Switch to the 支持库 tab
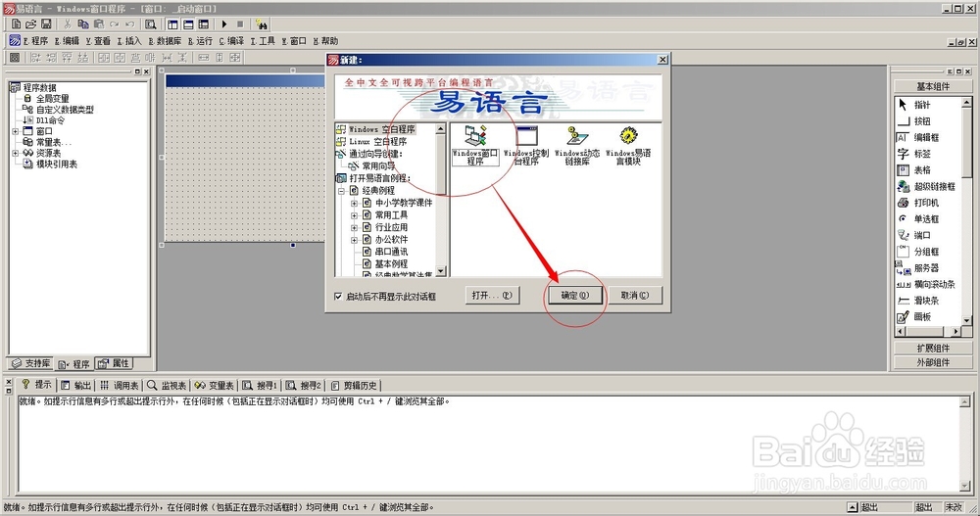The width and height of the screenshot is (980, 516). (x=31, y=363)
